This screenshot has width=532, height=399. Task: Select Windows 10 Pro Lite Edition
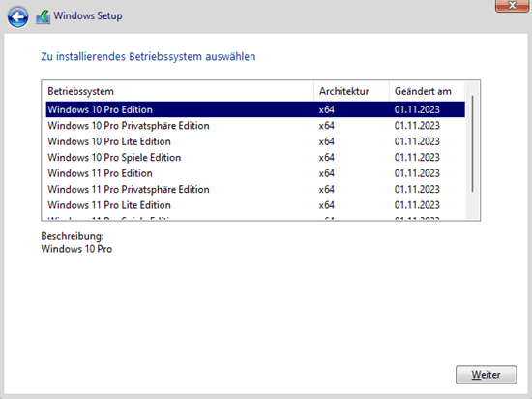(255, 141)
